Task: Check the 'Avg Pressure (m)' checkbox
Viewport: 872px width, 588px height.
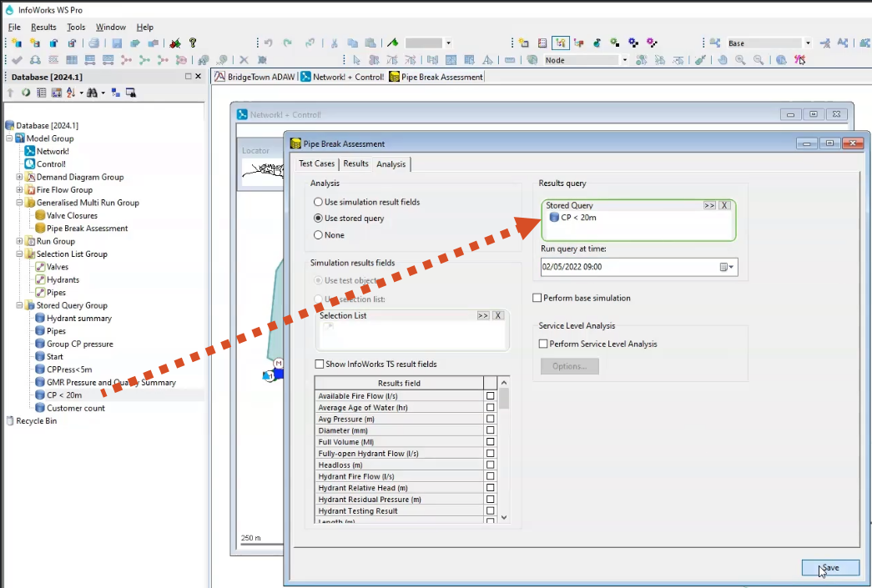Action: coord(490,419)
